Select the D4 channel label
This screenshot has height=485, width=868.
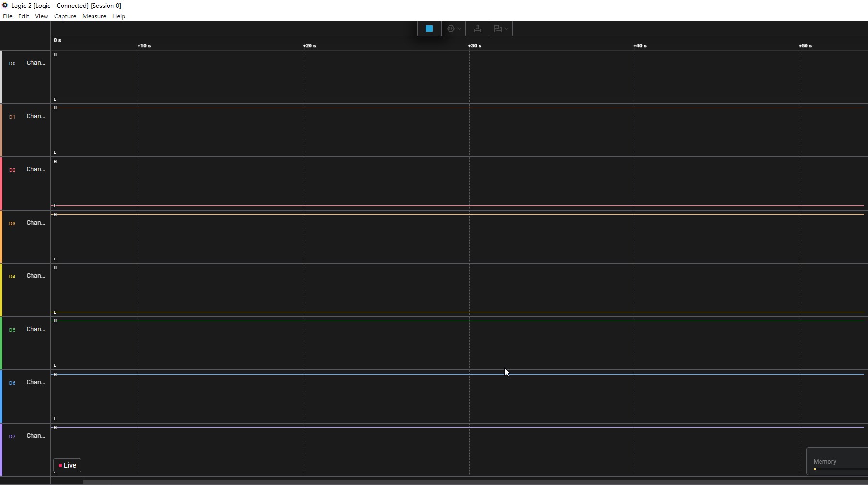(x=12, y=276)
